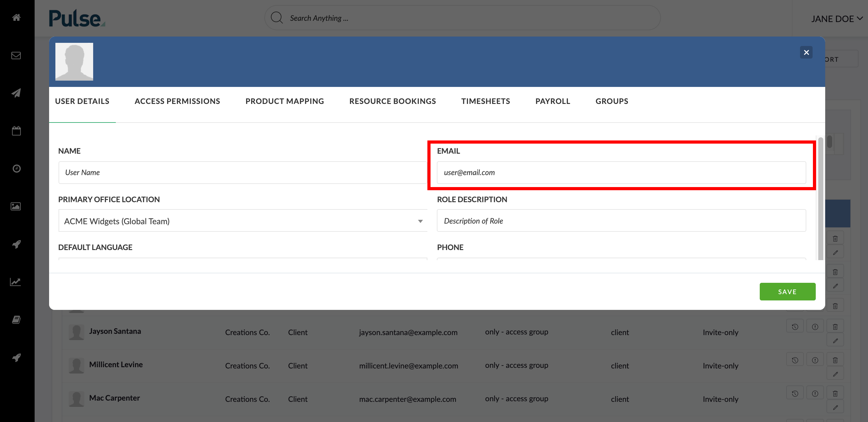Open the line chart sidebar icon
Screen dimensions: 868x422
15,282
